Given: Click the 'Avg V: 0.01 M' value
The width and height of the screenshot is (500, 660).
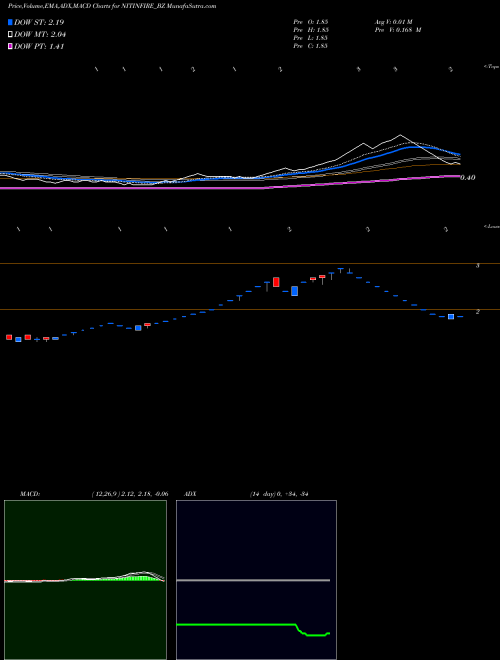Looking at the screenshot, I should click(394, 21).
